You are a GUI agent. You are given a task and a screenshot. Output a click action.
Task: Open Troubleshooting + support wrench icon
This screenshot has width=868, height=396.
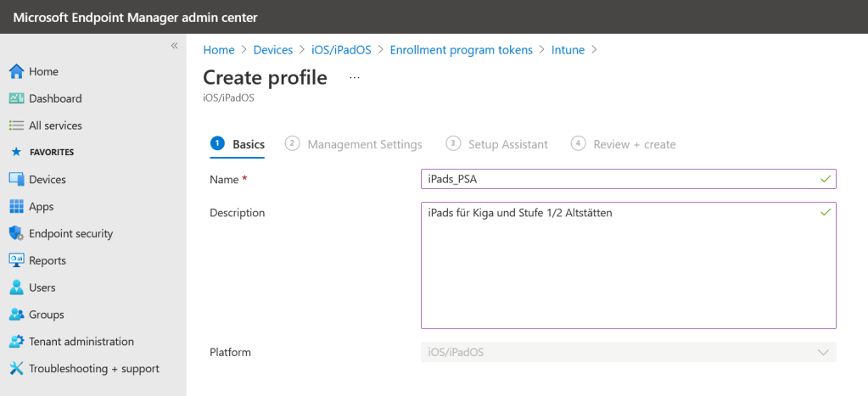pos(16,369)
